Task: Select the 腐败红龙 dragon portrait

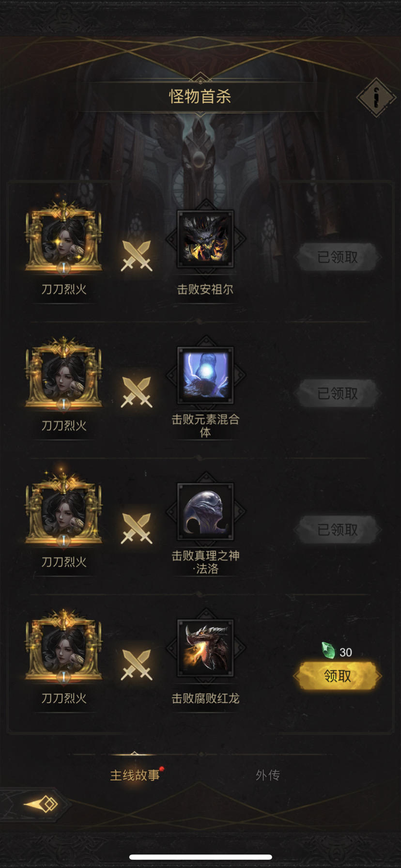Action: click(205, 648)
